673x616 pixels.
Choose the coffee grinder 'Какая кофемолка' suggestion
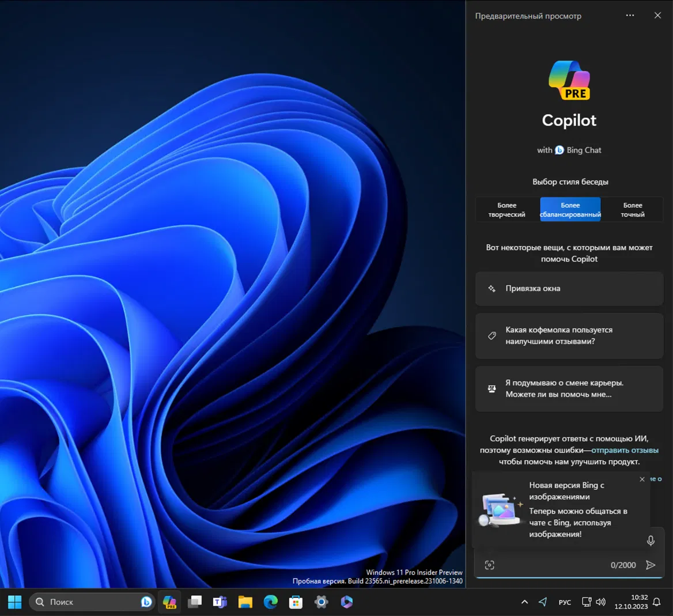tap(569, 336)
